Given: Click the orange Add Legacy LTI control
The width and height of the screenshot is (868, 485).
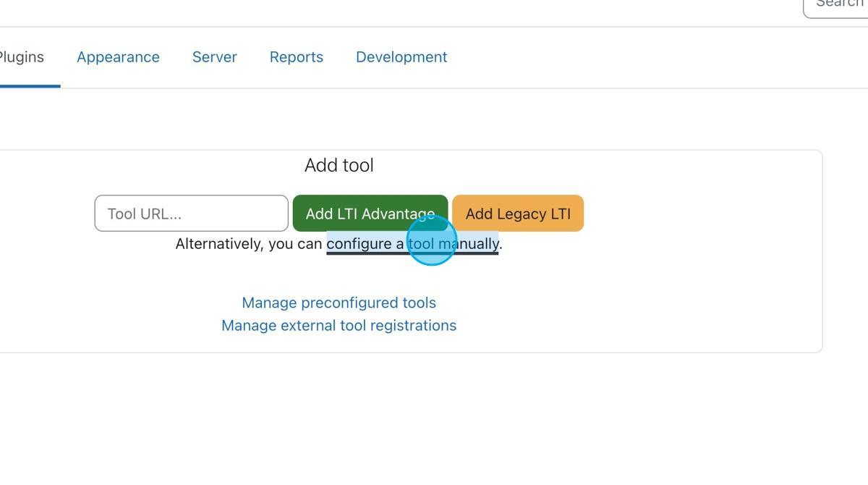Looking at the screenshot, I should pos(518,213).
